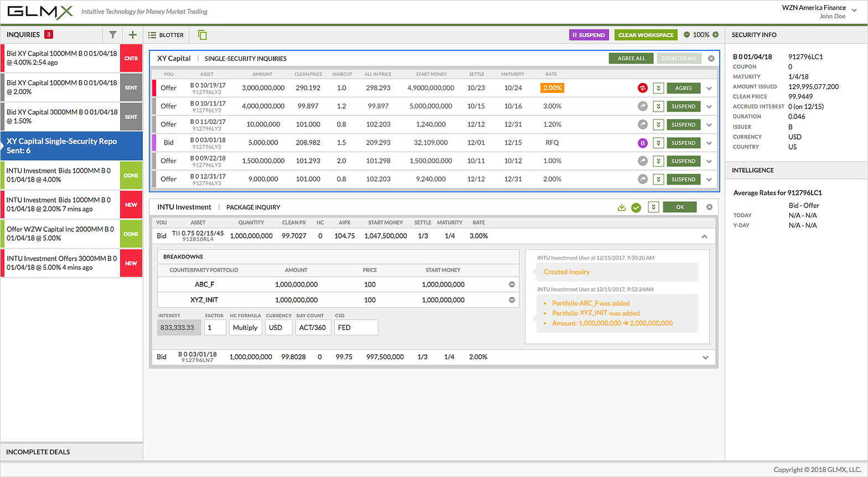Expand the Incomplete Deals section
Image resolution: width=868 pixels, height=477 pixels.
[x=71, y=452]
